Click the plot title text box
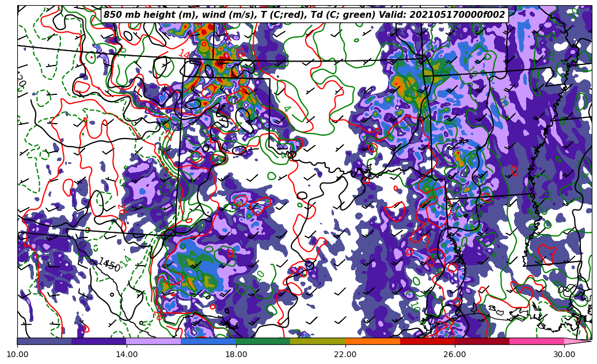Viewport: 597px width, 364px height. click(x=304, y=15)
